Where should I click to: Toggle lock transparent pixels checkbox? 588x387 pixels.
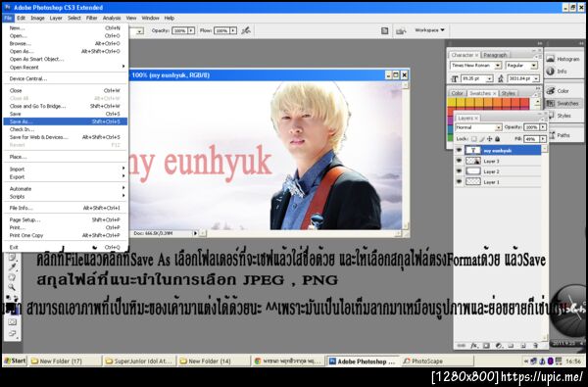point(474,139)
